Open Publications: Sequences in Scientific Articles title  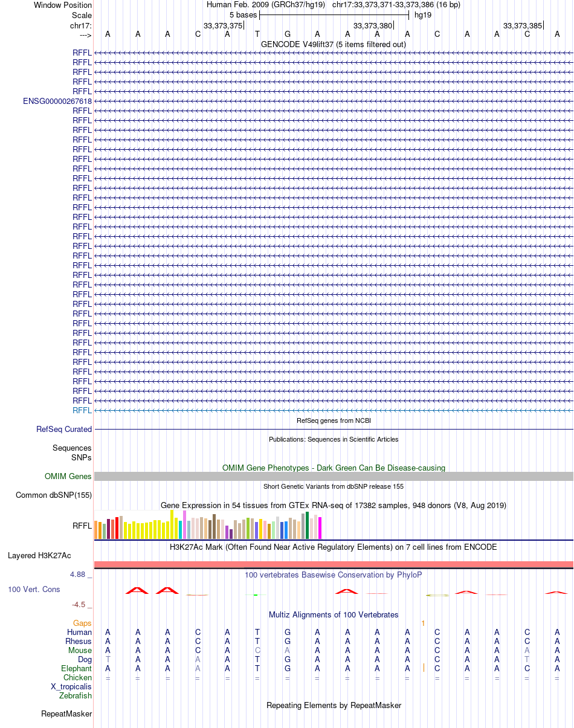[x=334, y=439]
